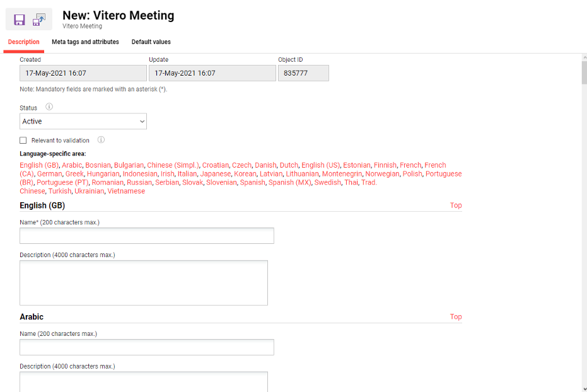
Task: Open the Default values tab
Action: 151,42
